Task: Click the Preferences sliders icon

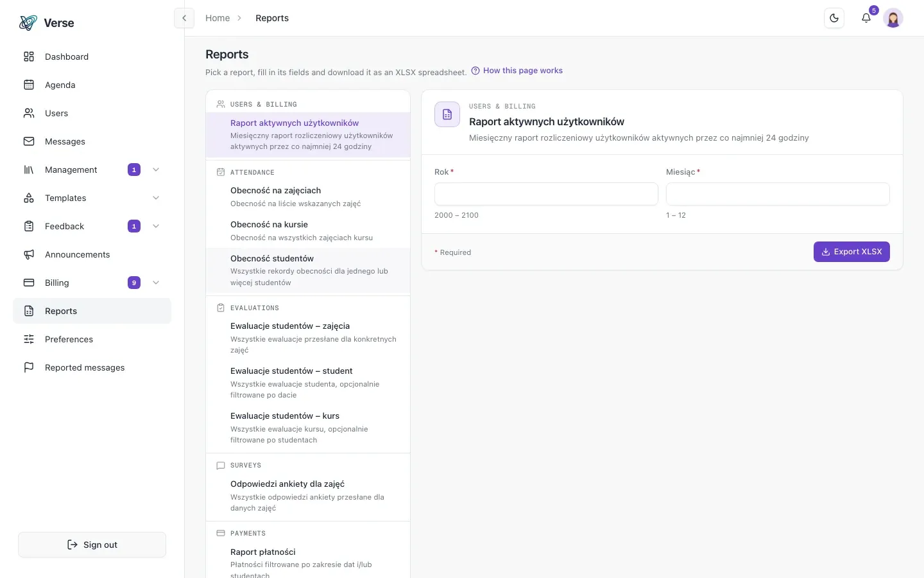Action: (x=29, y=339)
